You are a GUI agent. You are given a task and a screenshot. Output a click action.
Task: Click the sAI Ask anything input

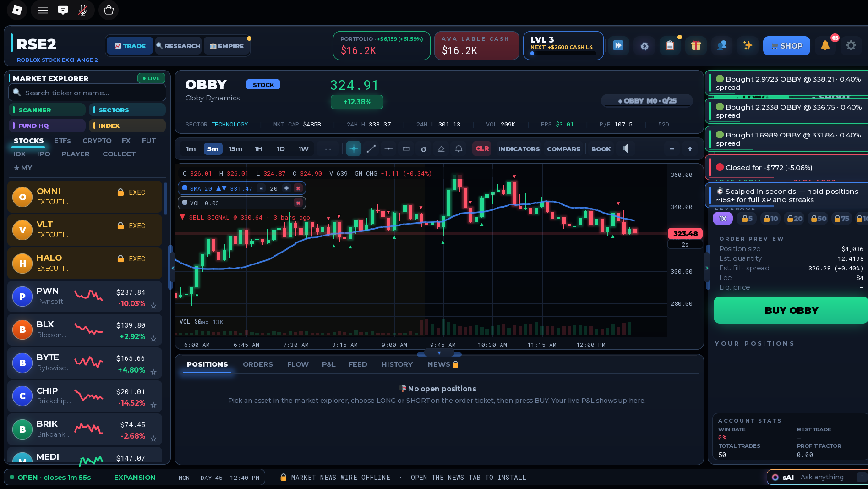822,477
